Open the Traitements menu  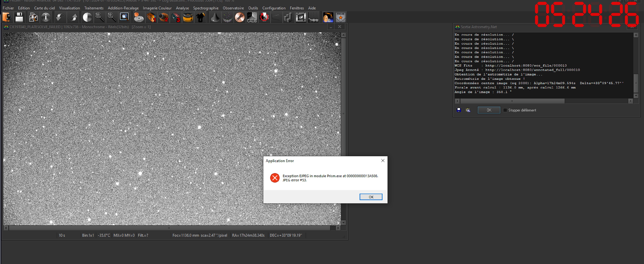[94, 8]
